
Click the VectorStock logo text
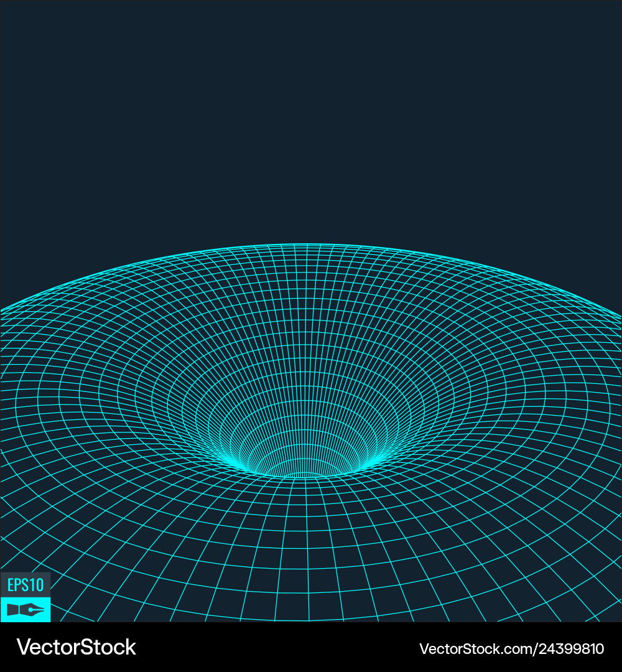(77, 647)
